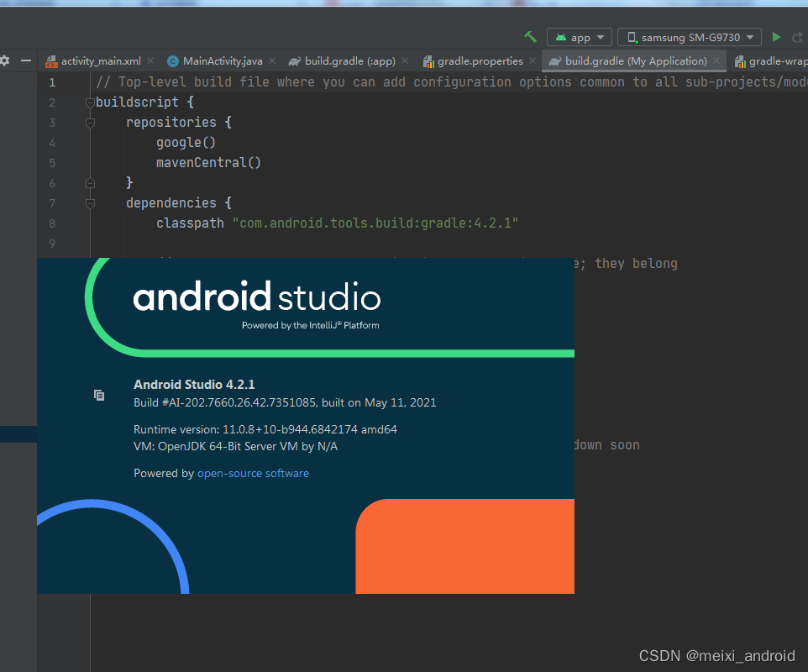
Task: Click the Gradle elephant icon on the active tab
Action: coord(554,60)
